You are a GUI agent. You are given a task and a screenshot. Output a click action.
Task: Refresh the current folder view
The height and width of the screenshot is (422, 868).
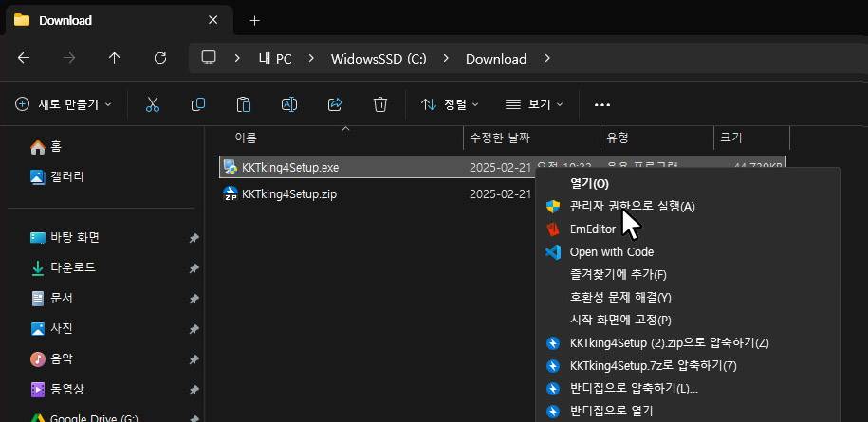click(160, 58)
